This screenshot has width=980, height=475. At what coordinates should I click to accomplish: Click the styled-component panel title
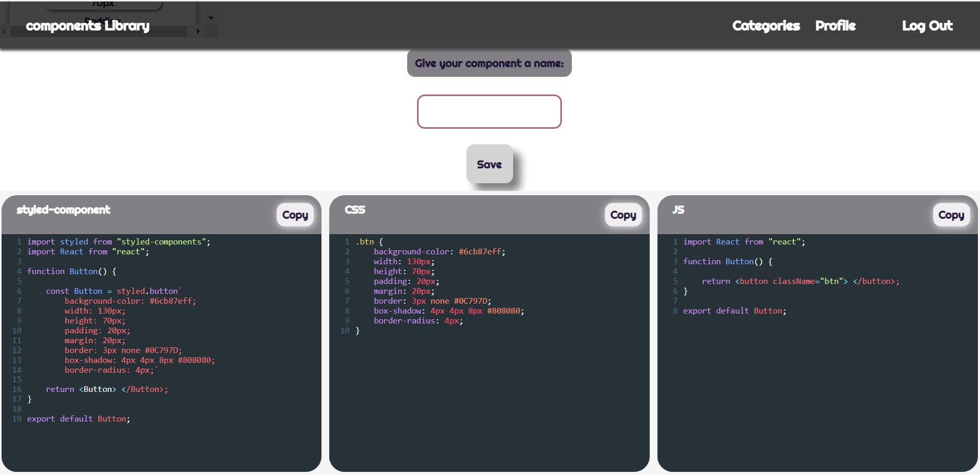click(63, 210)
